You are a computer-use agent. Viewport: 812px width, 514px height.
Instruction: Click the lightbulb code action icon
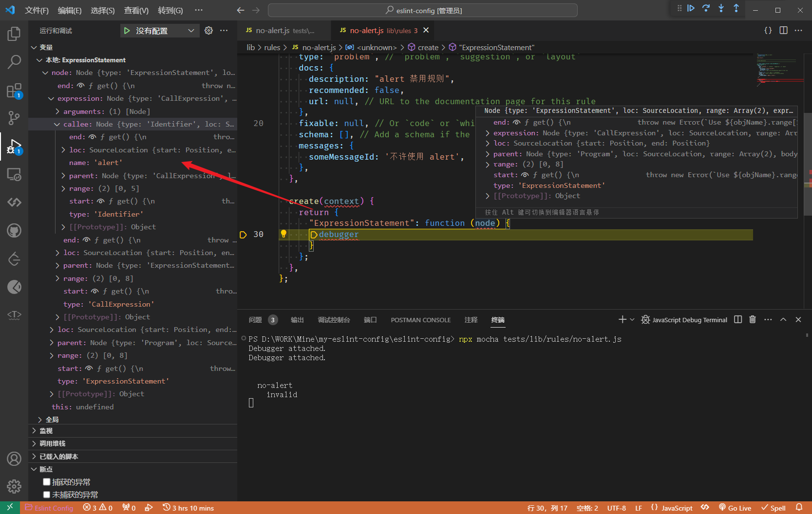click(283, 234)
